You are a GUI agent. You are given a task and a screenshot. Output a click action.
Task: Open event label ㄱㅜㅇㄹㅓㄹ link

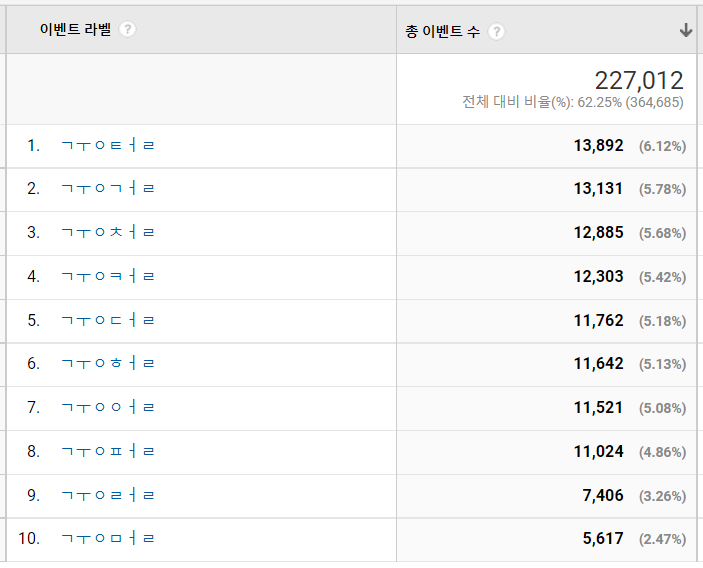tap(108, 495)
